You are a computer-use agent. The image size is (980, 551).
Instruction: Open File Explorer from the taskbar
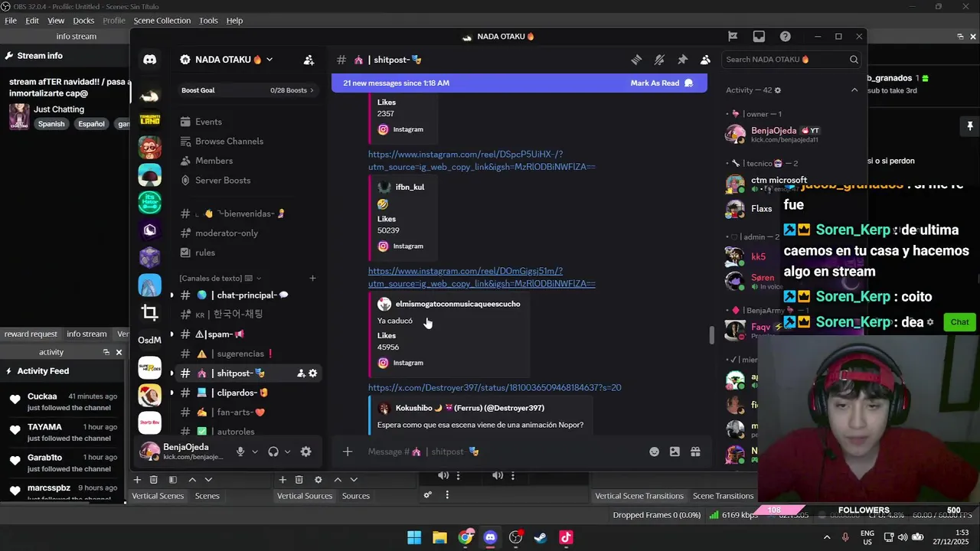coord(439,537)
